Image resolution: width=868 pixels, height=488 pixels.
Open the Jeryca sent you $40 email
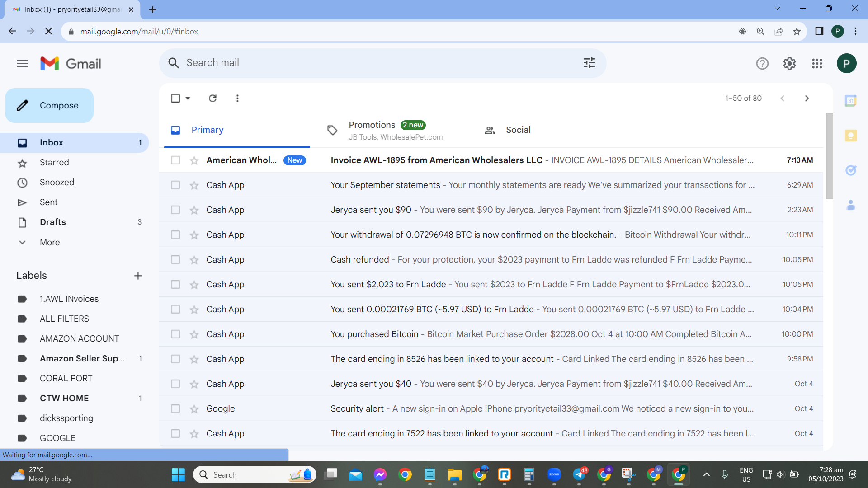(x=491, y=384)
